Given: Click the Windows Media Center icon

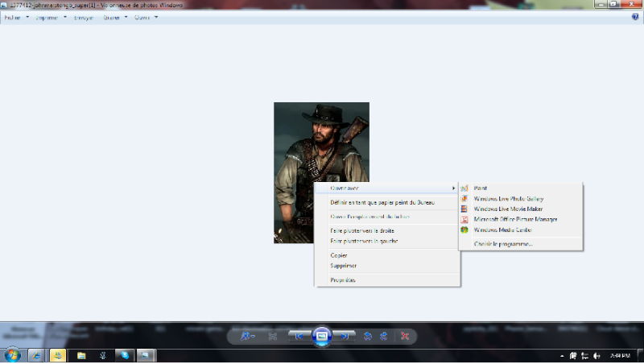Looking at the screenshot, I should tap(464, 230).
